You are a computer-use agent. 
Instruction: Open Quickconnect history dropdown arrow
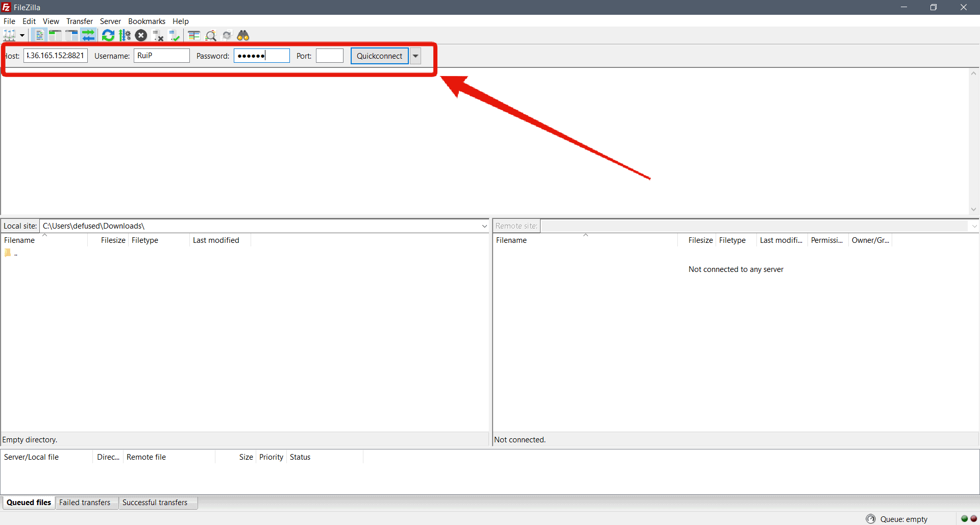coord(416,56)
